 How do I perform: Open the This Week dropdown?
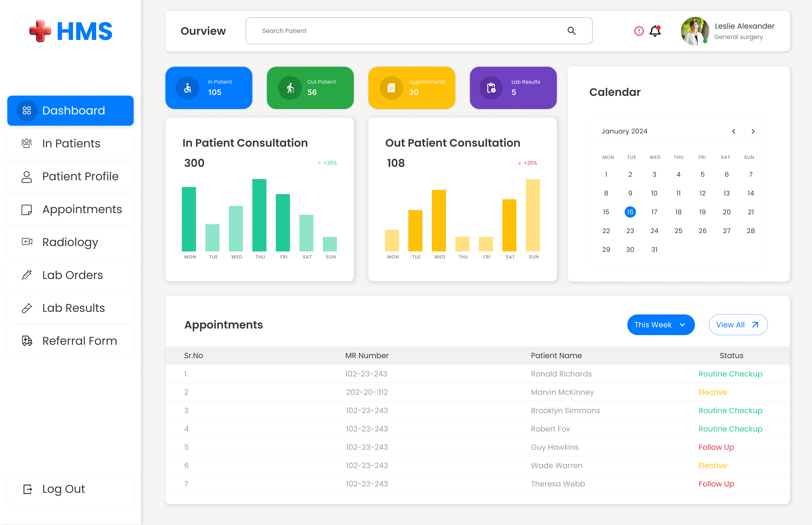(661, 325)
